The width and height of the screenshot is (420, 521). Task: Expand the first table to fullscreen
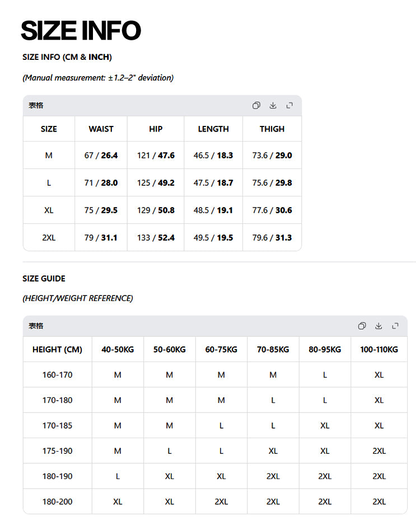click(x=290, y=105)
